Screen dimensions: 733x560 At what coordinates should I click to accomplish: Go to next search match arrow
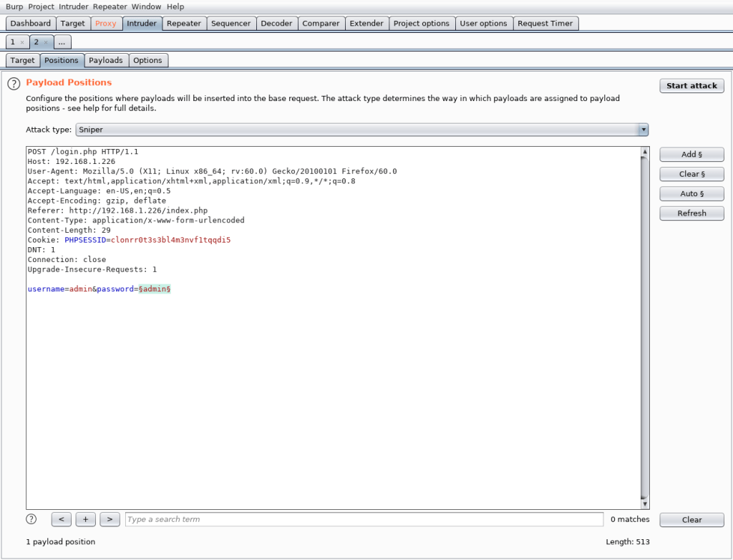coord(110,519)
